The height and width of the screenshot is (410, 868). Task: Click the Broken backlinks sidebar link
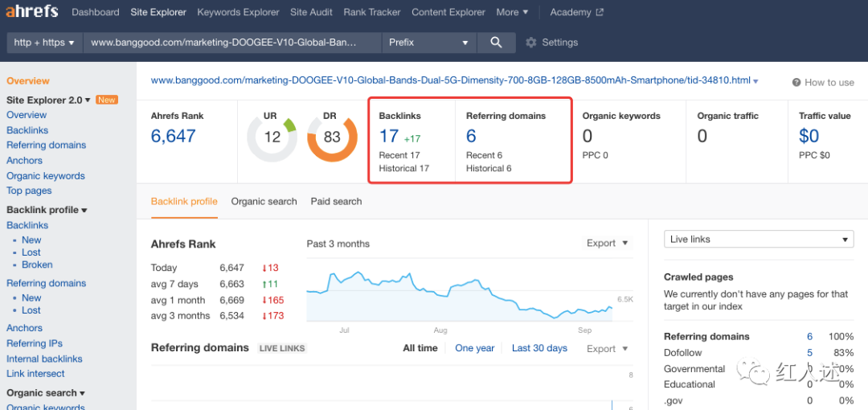click(x=37, y=264)
